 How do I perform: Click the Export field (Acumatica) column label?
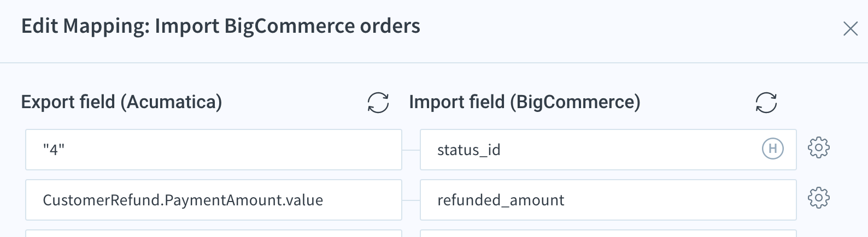(121, 102)
